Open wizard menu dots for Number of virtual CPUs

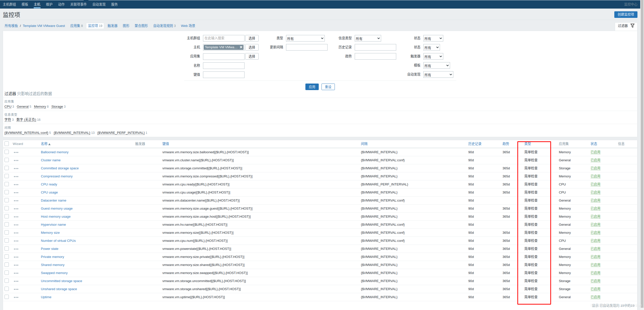(x=16, y=241)
